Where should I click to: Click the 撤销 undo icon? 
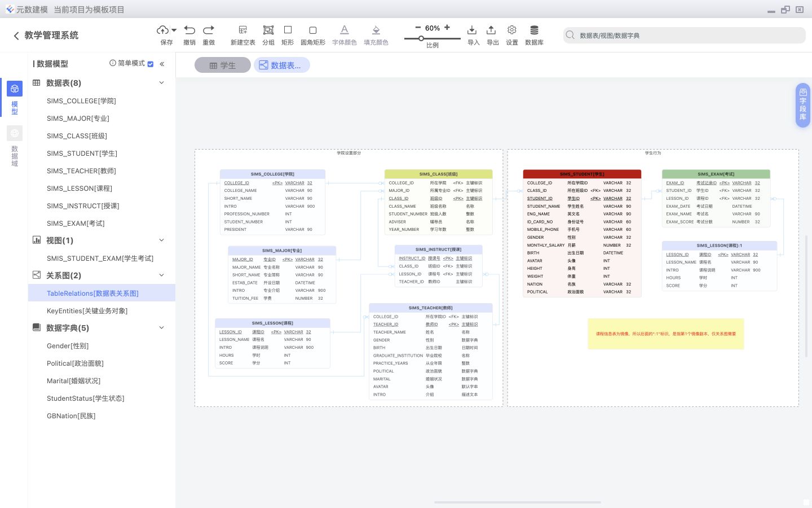coord(189,34)
